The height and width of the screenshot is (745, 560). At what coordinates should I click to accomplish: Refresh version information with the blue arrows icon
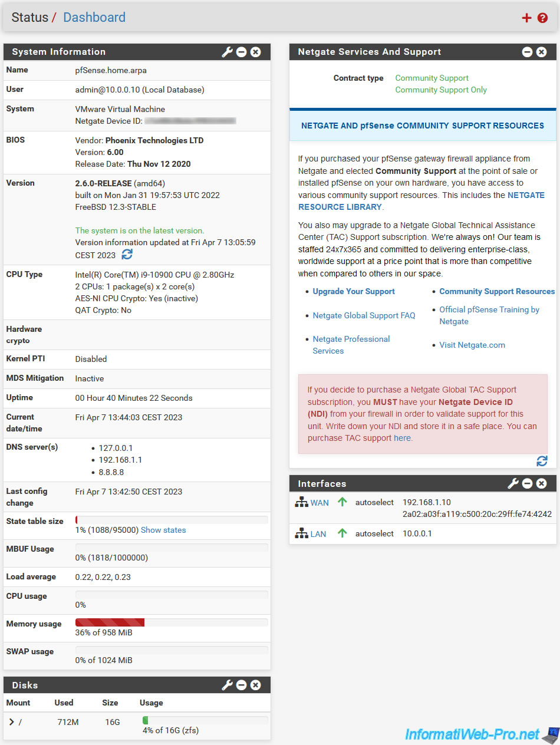coord(127,254)
